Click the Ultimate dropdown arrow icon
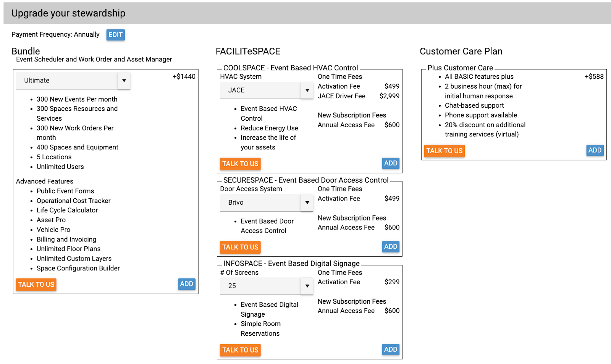611x364 pixels. tap(124, 81)
